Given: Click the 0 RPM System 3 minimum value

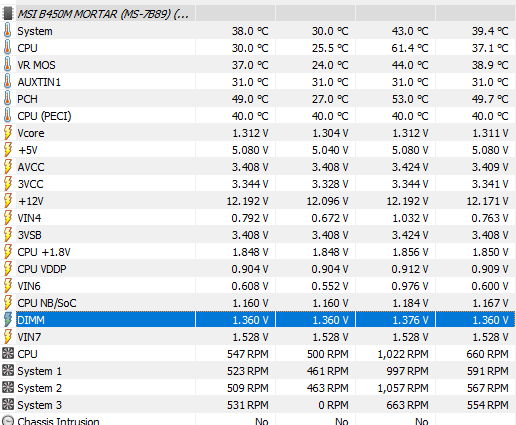Looking at the screenshot, I should pyautogui.click(x=333, y=405).
